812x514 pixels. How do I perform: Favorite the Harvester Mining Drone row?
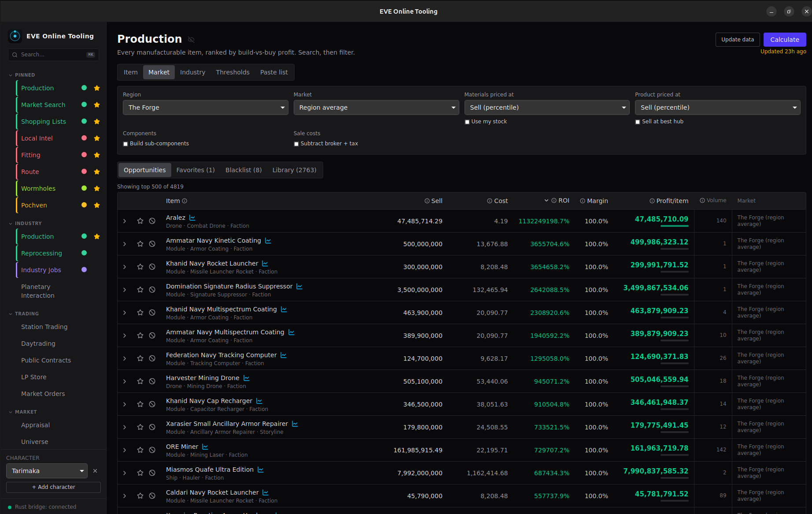(x=140, y=381)
